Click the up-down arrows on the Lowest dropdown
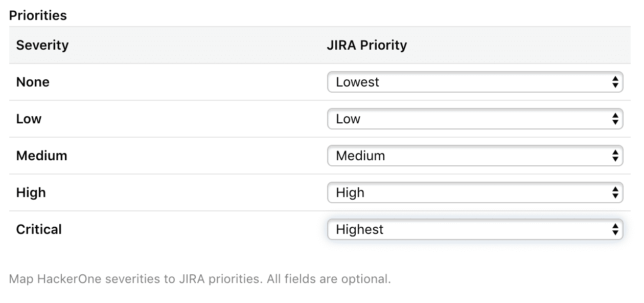The height and width of the screenshot is (303, 644). point(615,82)
